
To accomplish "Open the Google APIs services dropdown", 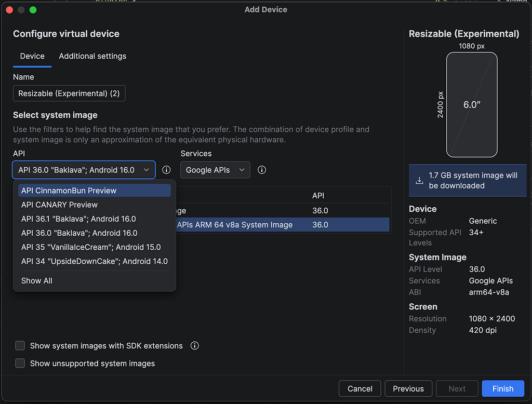I will [x=215, y=170].
